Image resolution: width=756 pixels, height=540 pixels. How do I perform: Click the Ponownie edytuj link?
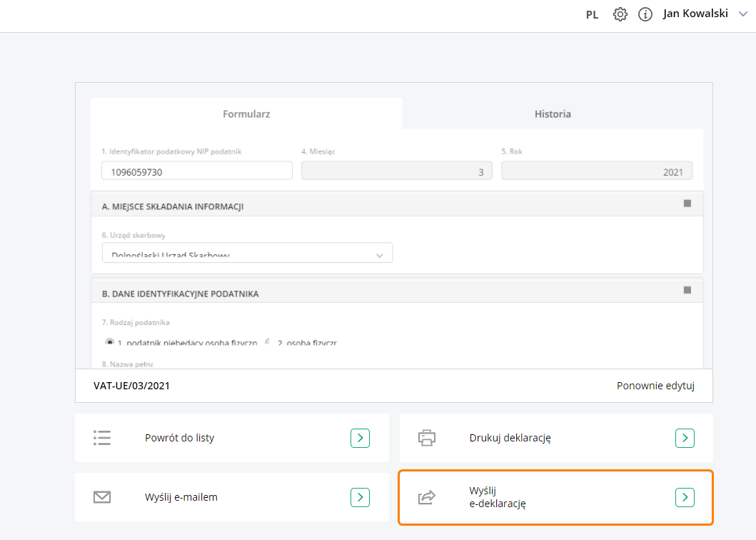coord(655,386)
